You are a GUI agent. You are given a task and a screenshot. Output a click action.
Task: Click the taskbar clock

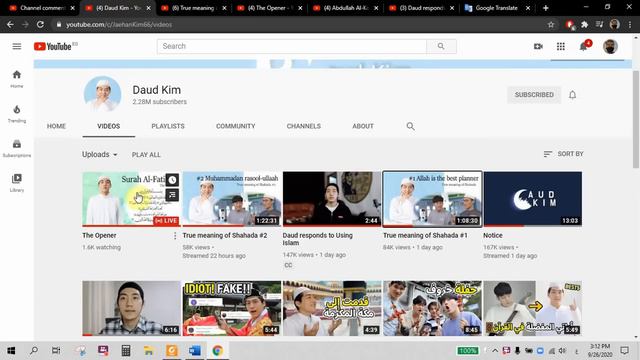pyautogui.click(x=600, y=350)
